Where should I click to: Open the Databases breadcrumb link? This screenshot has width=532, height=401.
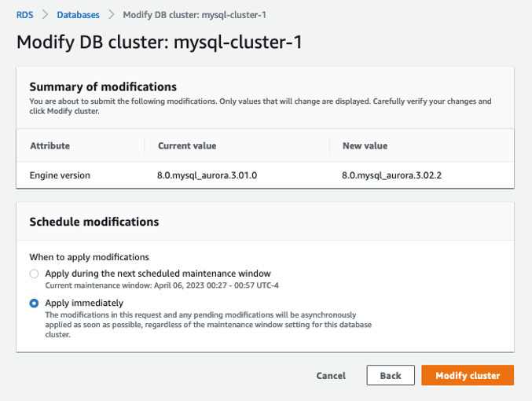point(78,15)
